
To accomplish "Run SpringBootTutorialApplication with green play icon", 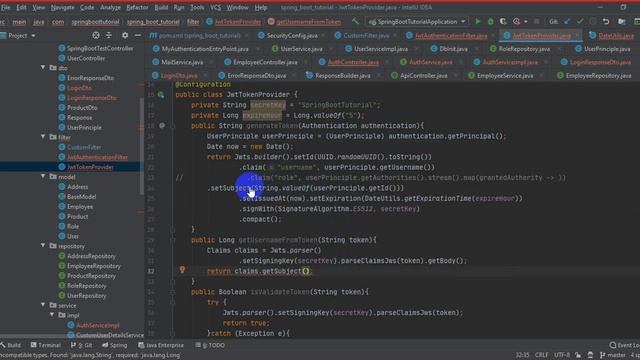I will coord(478,21).
